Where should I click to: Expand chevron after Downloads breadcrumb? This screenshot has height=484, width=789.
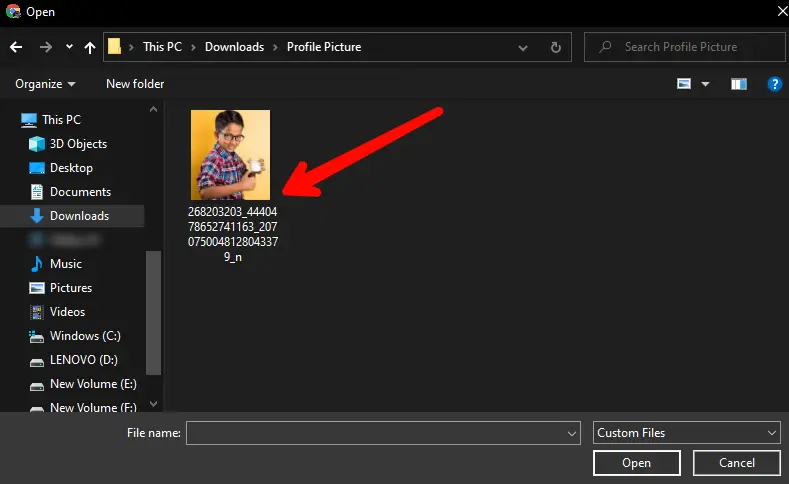coord(275,47)
